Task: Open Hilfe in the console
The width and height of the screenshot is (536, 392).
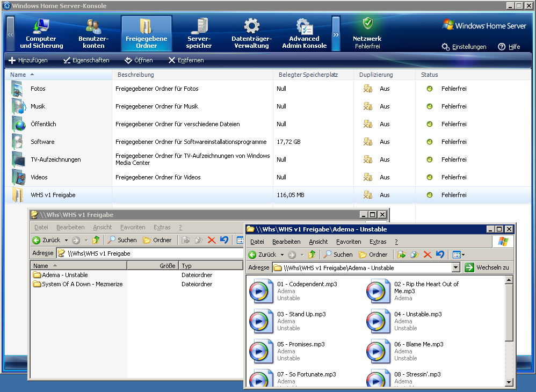Action: [x=509, y=47]
